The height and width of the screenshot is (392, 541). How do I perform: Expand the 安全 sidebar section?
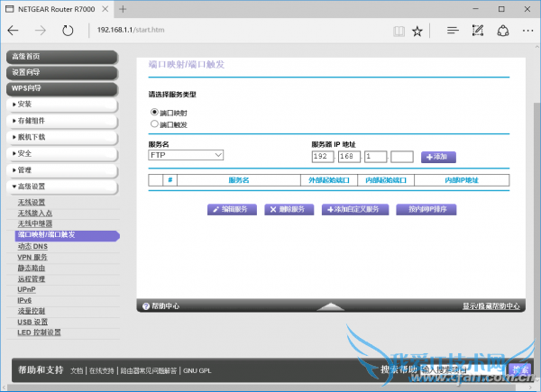click(x=62, y=154)
